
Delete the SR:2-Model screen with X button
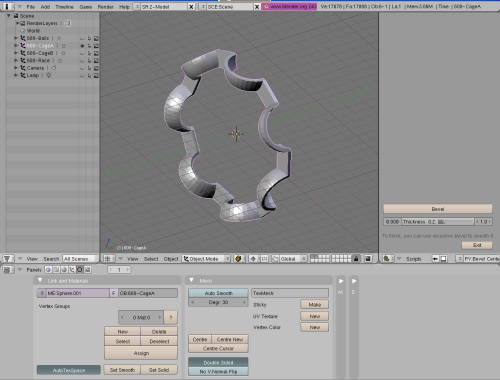tap(191, 7)
